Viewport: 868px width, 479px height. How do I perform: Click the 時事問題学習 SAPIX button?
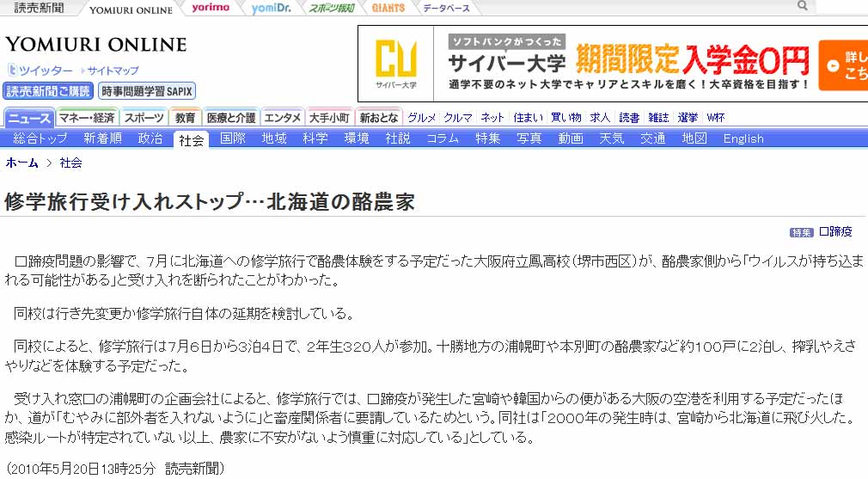coord(147,91)
